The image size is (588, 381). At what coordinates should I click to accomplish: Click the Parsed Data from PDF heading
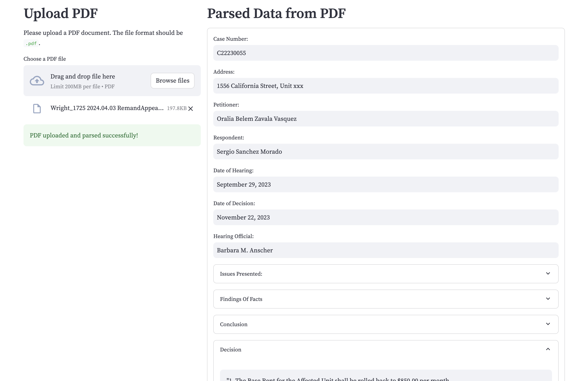(x=276, y=13)
